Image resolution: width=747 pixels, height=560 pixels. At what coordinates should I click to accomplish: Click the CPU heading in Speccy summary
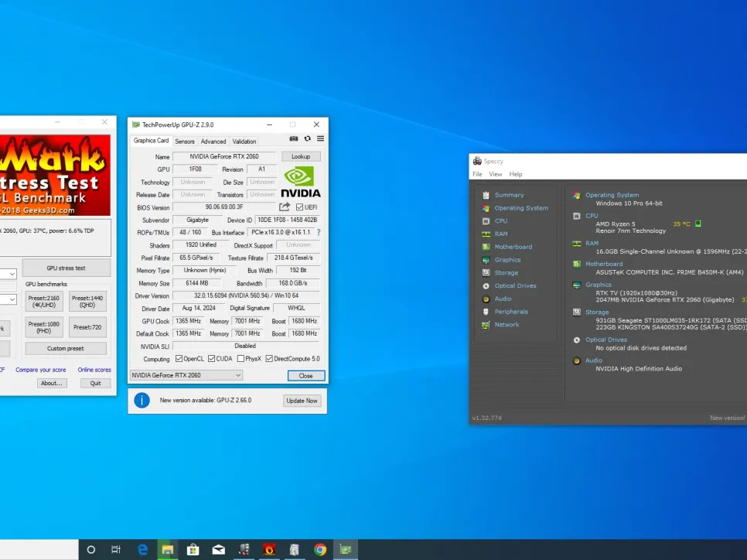point(592,216)
